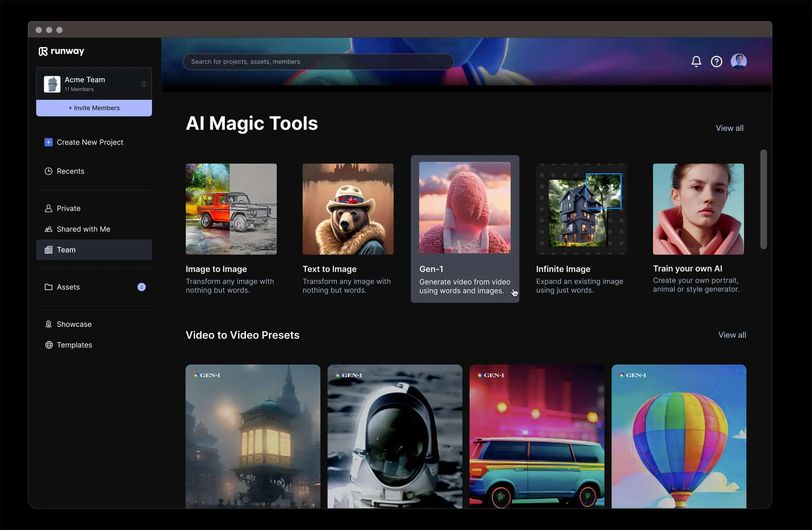Click the plus icon beside Create New Project
Viewport: 812px width, 530px height.
tap(48, 142)
